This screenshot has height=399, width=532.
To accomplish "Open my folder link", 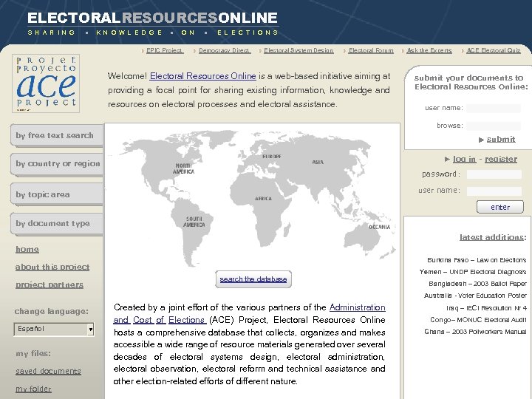I will point(33,389).
